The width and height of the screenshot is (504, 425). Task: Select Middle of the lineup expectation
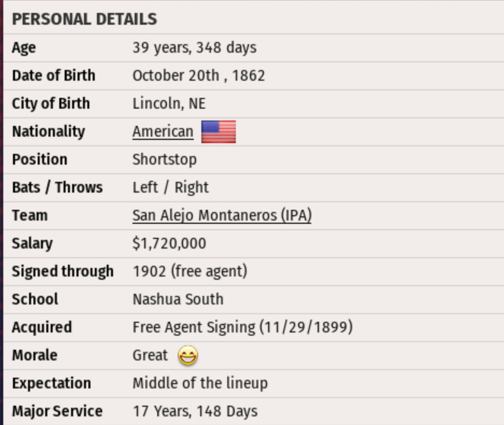(x=200, y=384)
